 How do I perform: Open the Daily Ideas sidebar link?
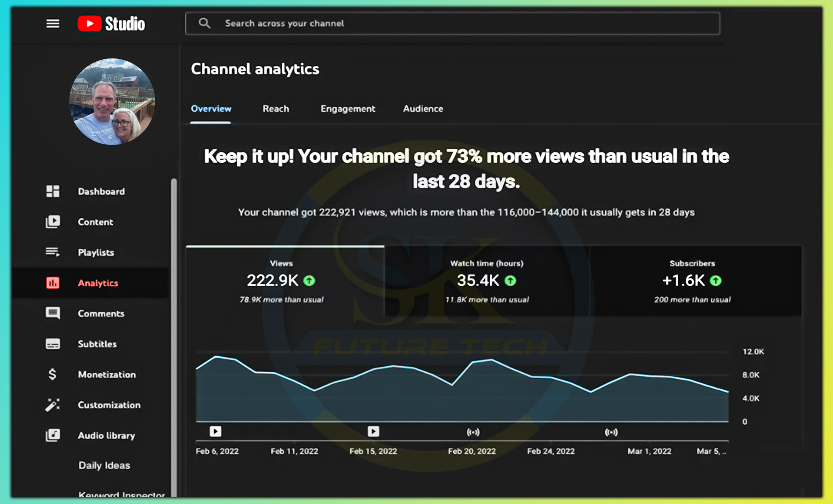[104, 466]
